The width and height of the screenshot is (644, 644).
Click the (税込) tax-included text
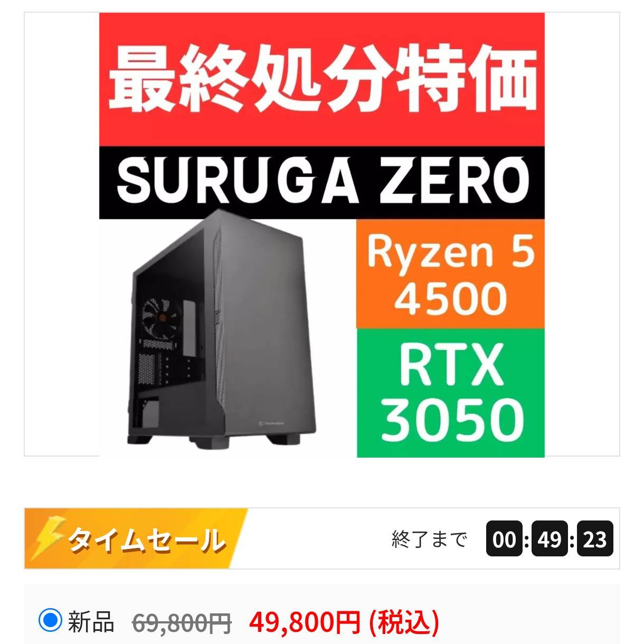[x=404, y=622]
